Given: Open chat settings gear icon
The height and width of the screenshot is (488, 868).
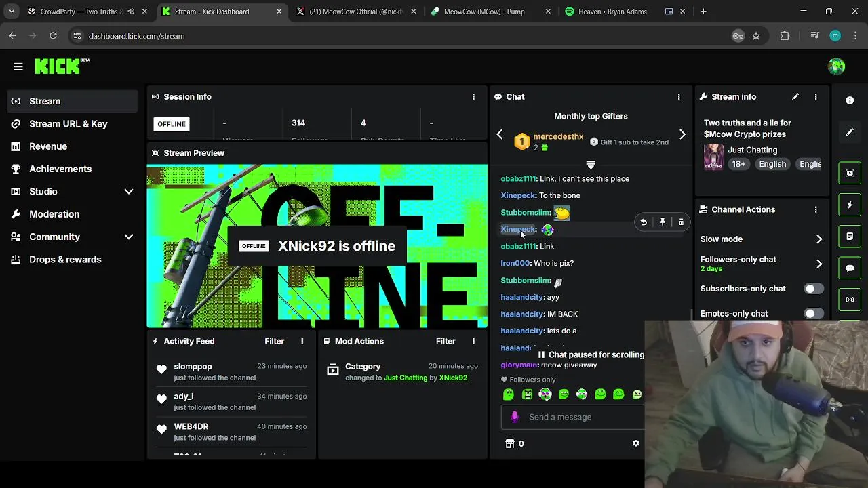Looking at the screenshot, I should point(635,443).
